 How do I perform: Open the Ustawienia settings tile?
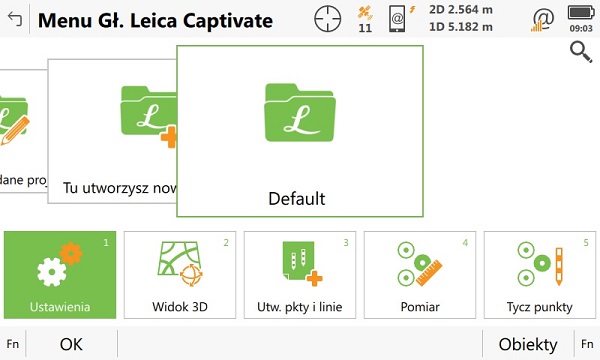pyautogui.click(x=60, y=275)
